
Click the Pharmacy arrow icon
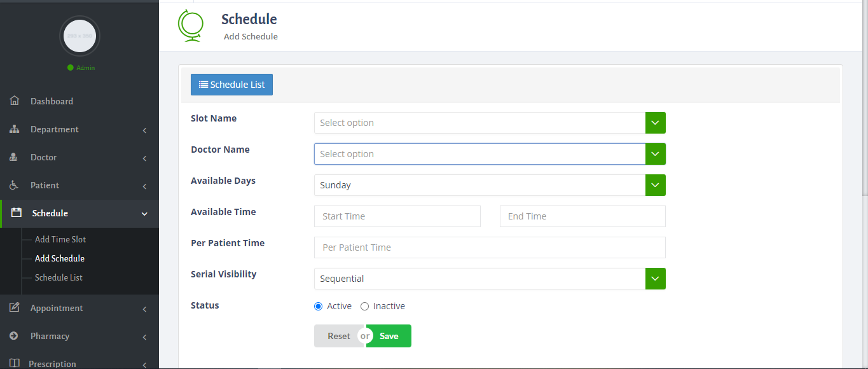14,336
